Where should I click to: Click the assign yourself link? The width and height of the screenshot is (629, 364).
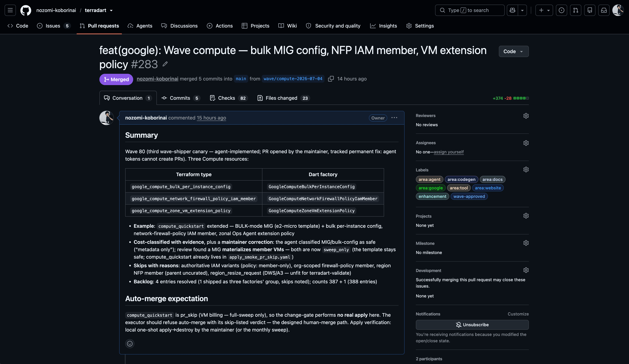[449, 152]
